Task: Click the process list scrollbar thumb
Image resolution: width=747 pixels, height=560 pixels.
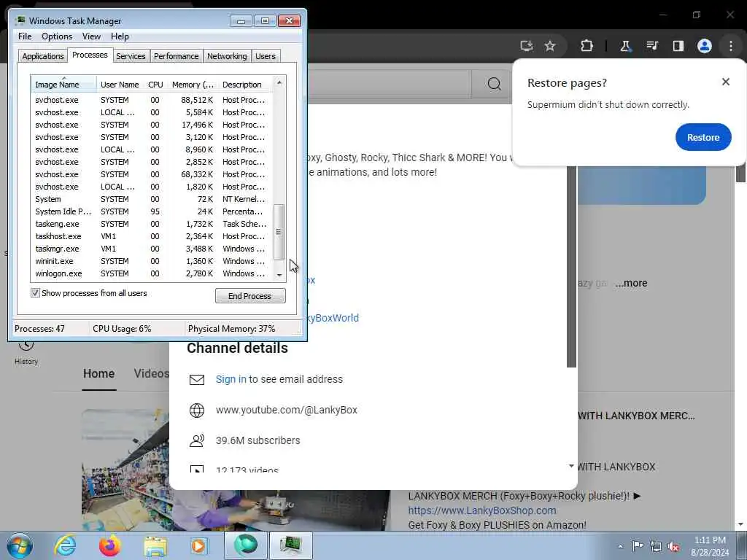Action: [279, 232]
